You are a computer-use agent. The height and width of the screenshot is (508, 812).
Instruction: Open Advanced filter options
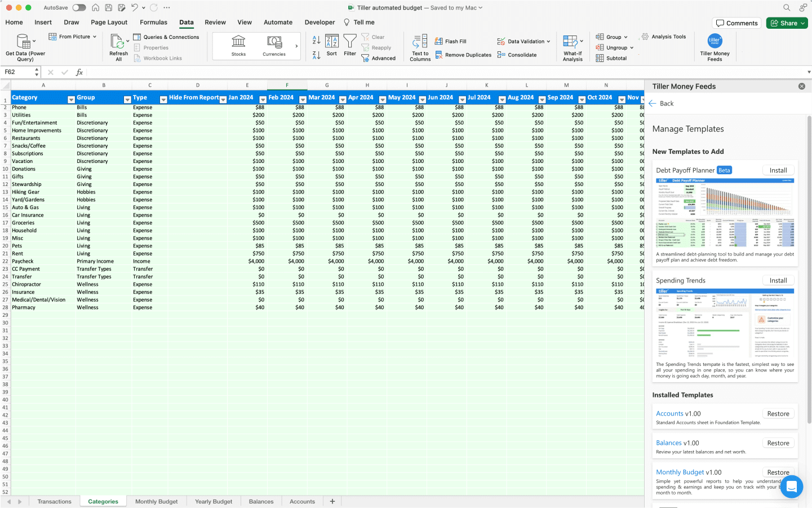(378, 58)
